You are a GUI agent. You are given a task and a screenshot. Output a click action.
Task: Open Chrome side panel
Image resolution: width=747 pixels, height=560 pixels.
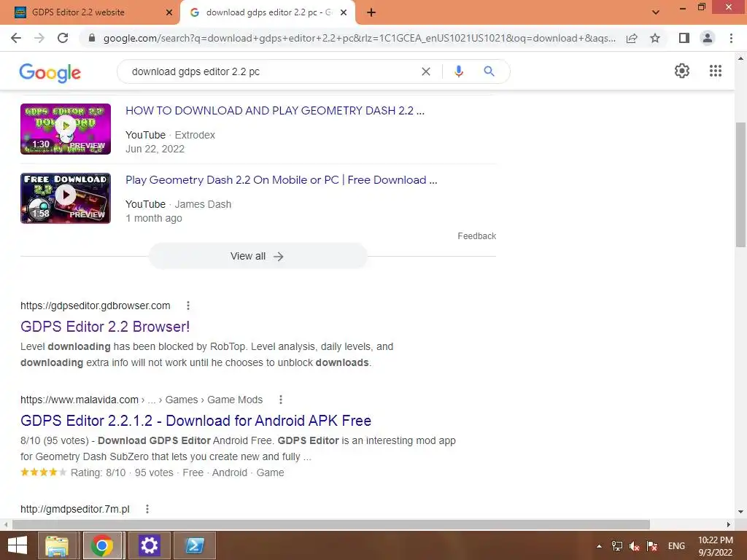(684, 38)
